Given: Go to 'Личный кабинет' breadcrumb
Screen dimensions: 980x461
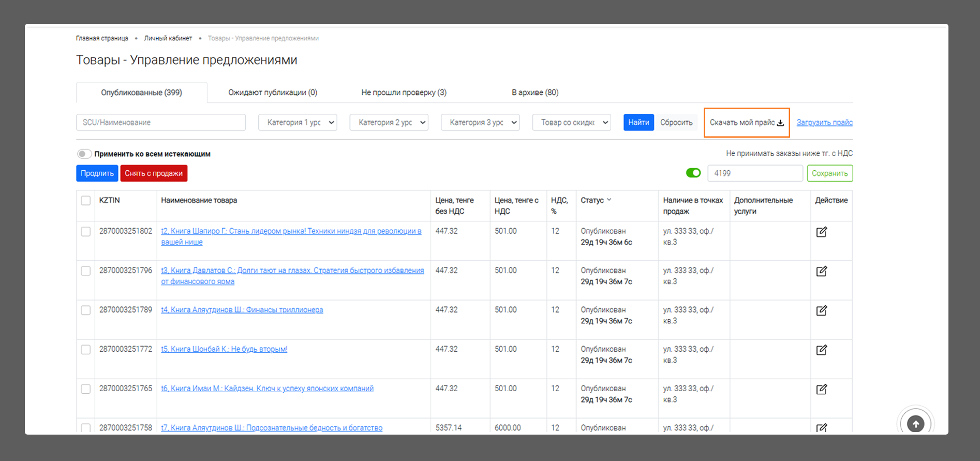Looking at the screenshot, I should (168, 38).
